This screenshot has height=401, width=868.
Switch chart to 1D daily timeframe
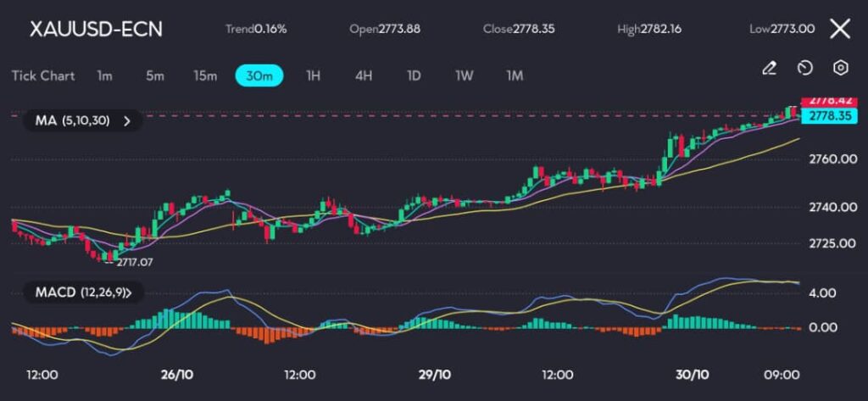414,75
